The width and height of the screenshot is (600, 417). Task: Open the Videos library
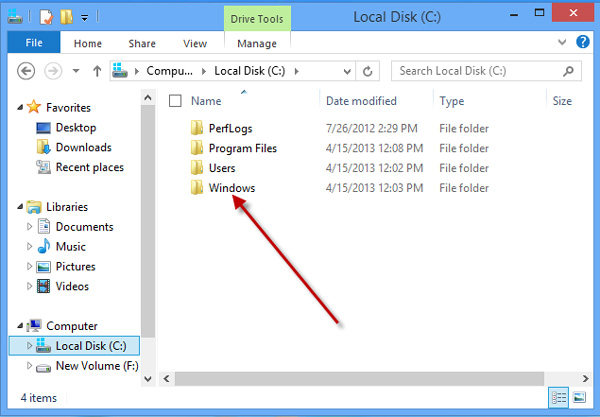tap(72, 287)
